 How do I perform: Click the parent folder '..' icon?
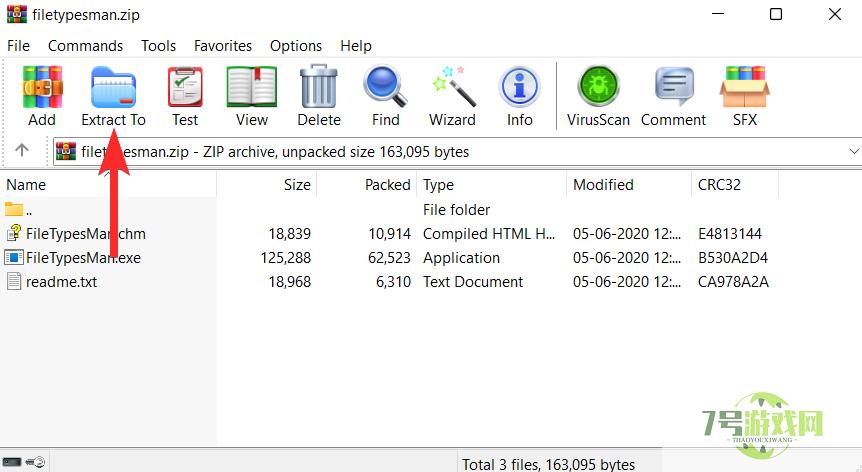click(x=14, y=209)
